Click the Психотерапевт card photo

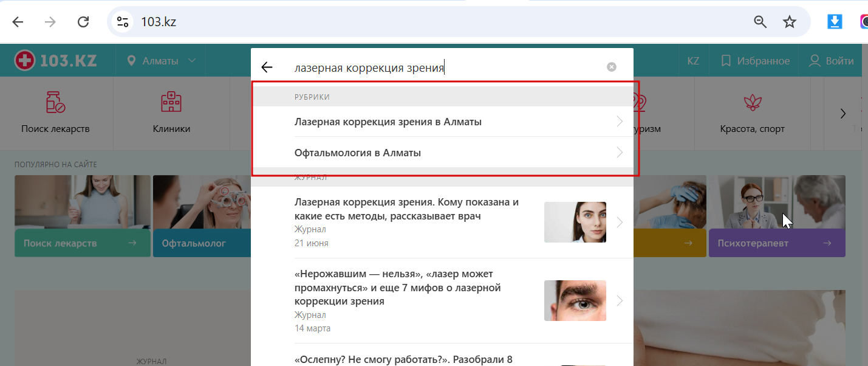777,202
